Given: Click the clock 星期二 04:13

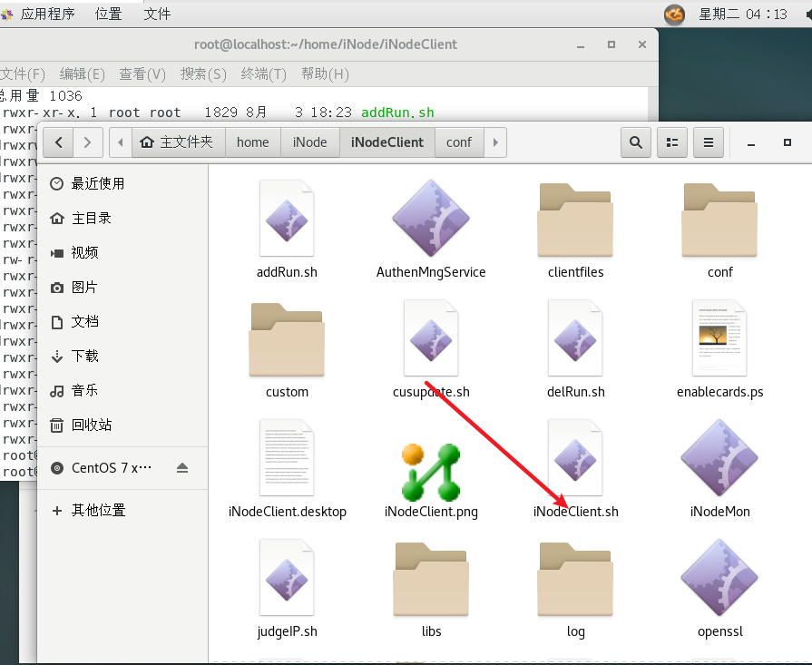Looking at the screenshot, I should point(743,14).
